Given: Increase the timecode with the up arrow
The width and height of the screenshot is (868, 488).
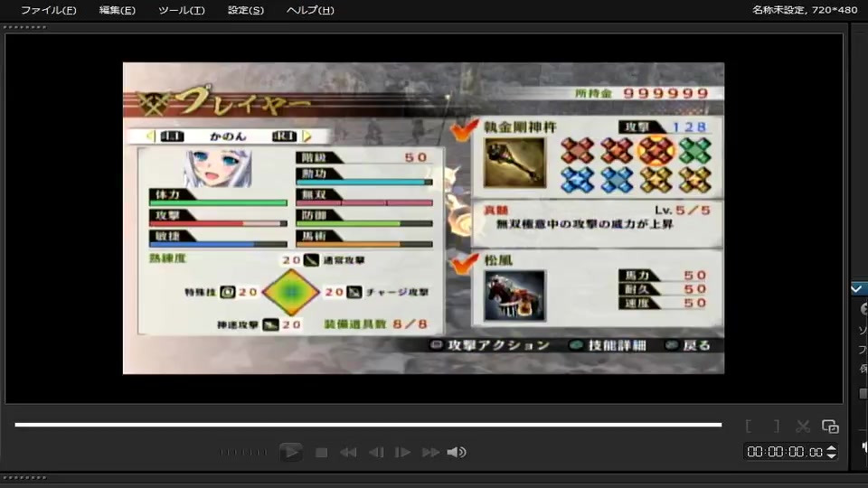Looking at the screenshot, I should tap(832, 449).
